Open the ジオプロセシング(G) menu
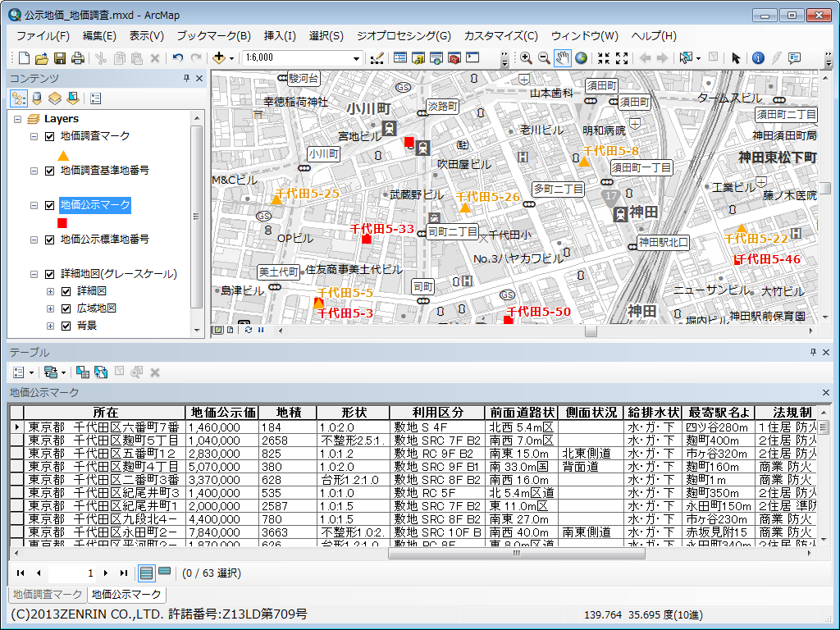840x630 pixels. (404, 36)
